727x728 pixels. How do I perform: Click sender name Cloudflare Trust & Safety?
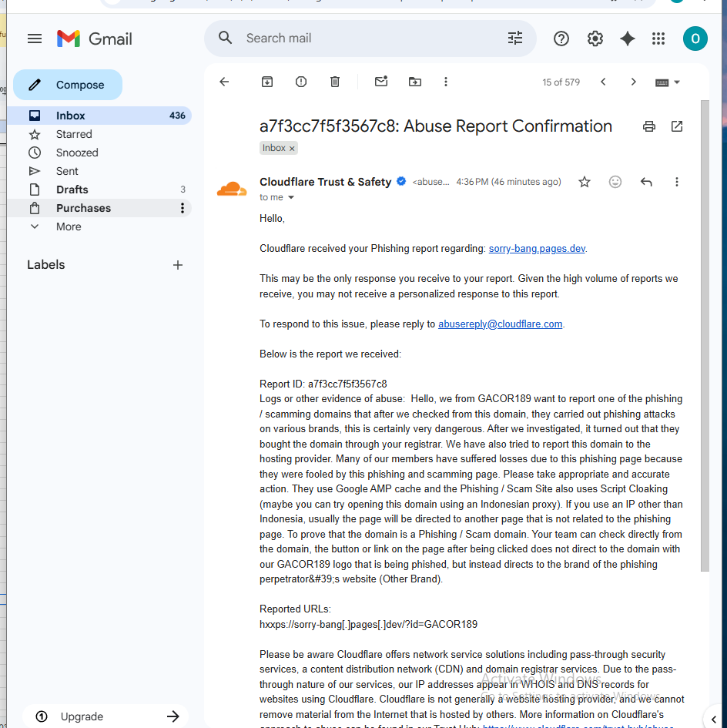[325, 182]
